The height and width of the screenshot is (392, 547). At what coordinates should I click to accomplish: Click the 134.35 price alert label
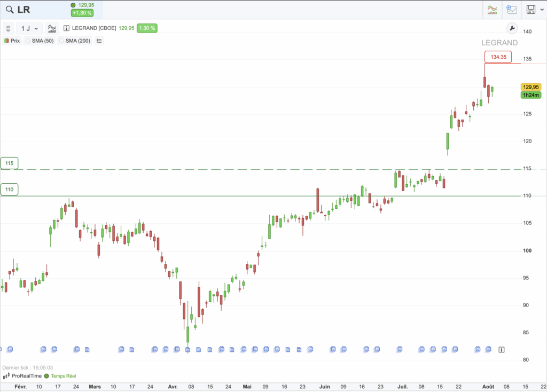pos(498,57)
